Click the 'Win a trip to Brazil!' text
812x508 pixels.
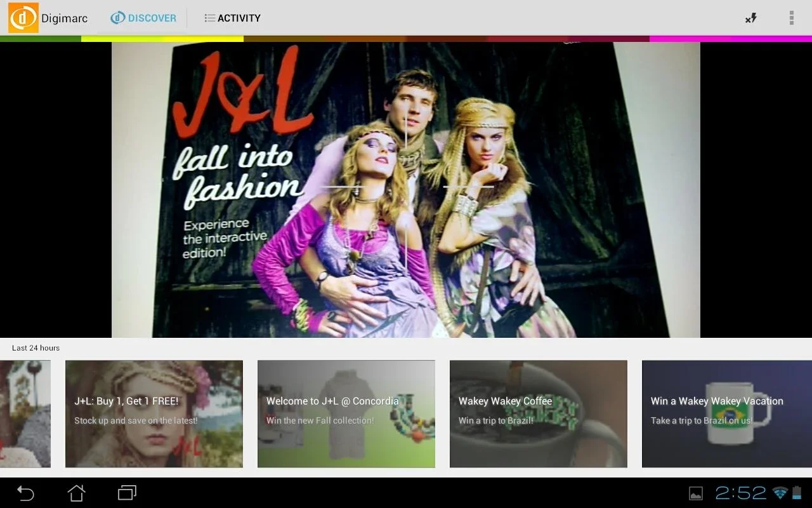pos(497,420)
